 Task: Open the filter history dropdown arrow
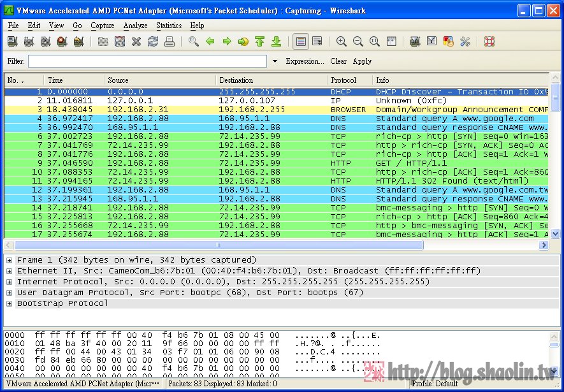tap(275, 61)
